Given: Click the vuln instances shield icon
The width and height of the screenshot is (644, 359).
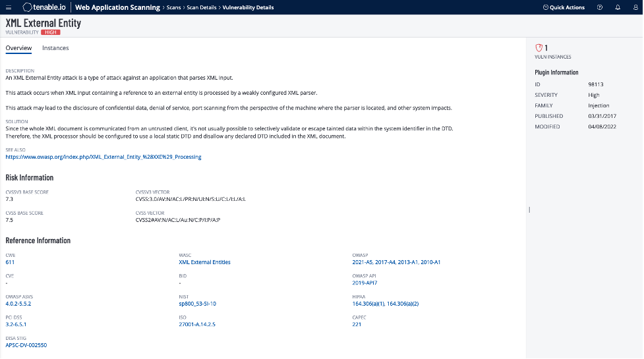Looking at the screenshot, I should [x=539, y=48].
